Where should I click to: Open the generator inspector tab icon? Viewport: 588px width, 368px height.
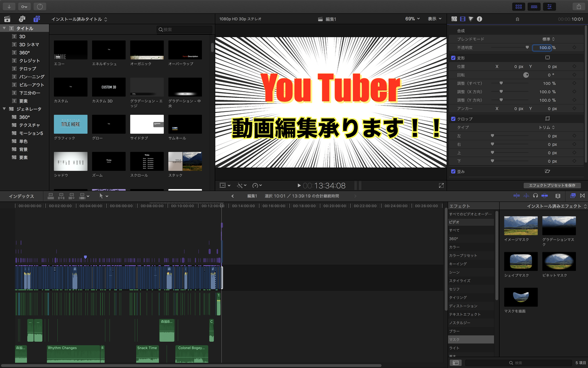click(x=454, y=19)
